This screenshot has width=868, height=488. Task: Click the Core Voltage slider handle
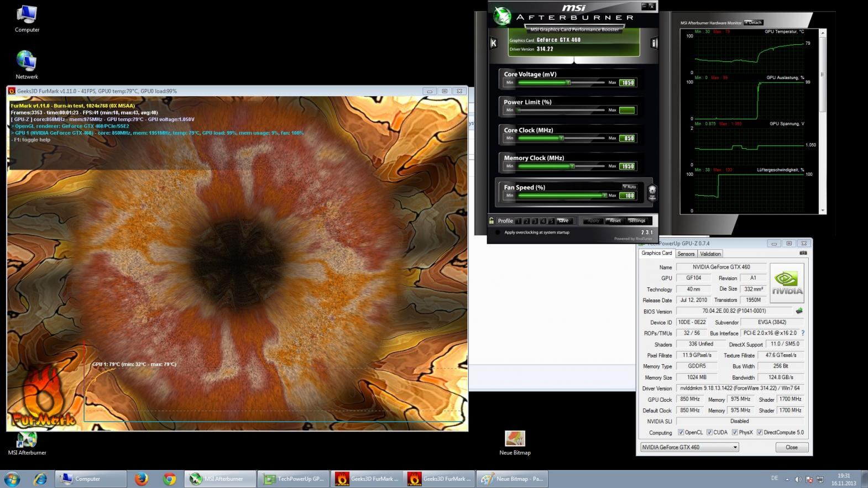coord(568,82)
